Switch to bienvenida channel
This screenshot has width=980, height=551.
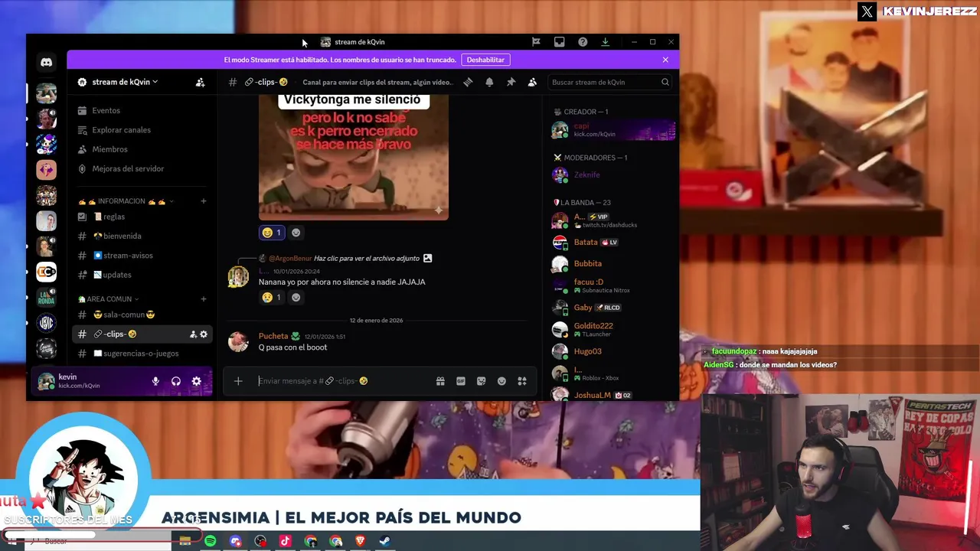click(142, 236)
